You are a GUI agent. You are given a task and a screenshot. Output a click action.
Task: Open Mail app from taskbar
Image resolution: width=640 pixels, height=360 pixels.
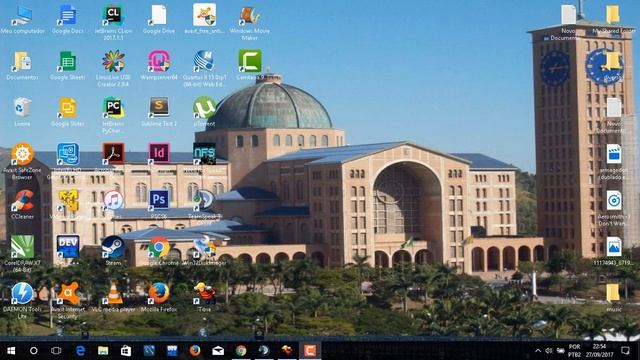pos(218,351)
